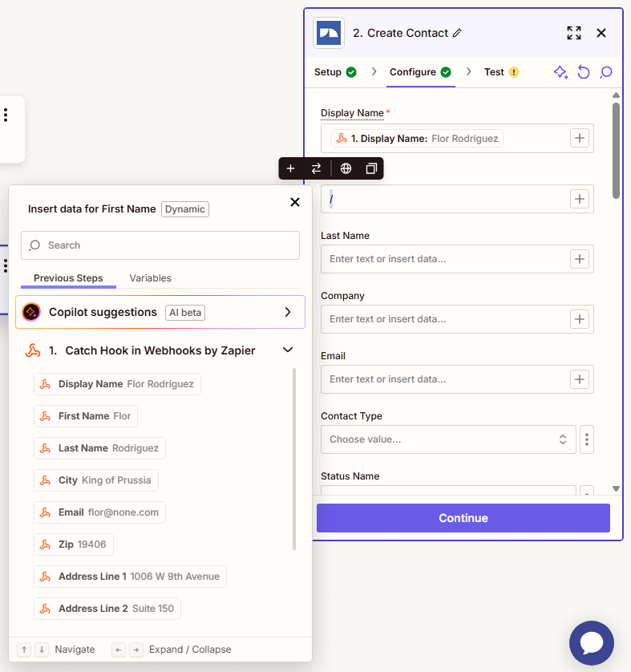Insert Zip 19406 pill
Viewport: 631px width, 672px height.
click(74, 544)
